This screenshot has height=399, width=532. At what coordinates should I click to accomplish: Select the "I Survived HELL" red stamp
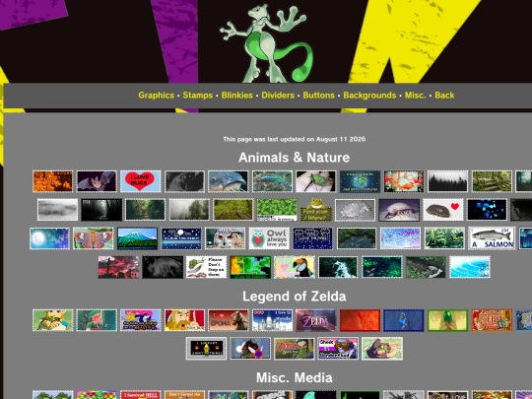tap(141, 395)
